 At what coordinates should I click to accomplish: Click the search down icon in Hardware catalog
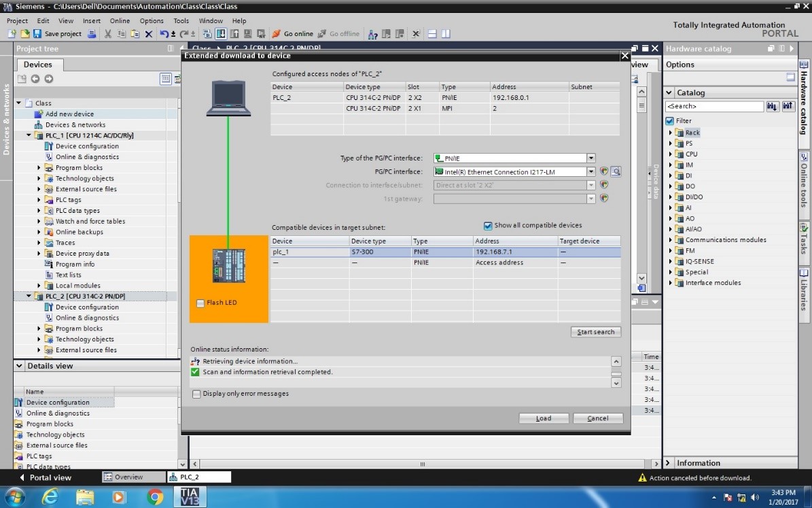click(x=772, y=106)
